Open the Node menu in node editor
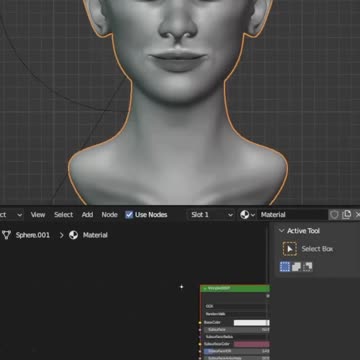Viewport: 360px width, 360px height. click(x=109, y=215)
